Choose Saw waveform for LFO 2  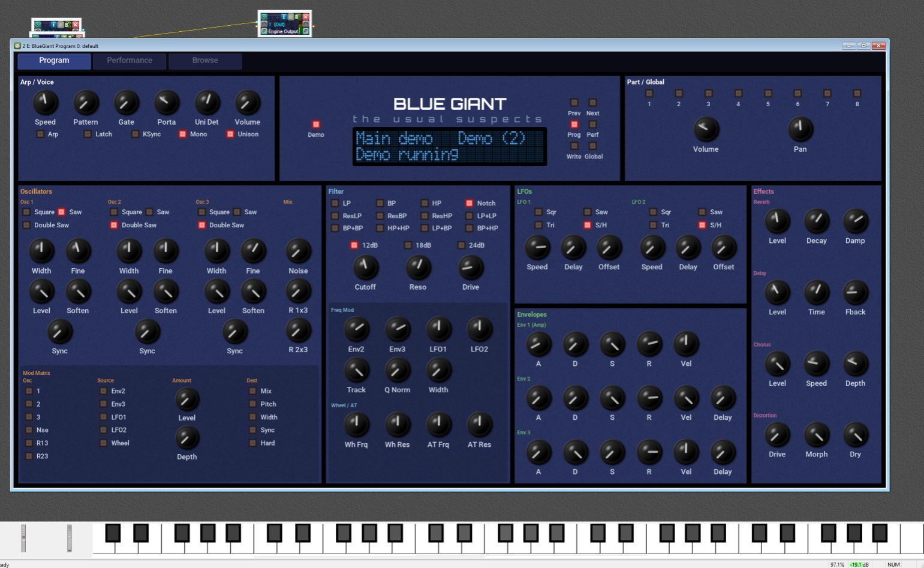(702, 212)
